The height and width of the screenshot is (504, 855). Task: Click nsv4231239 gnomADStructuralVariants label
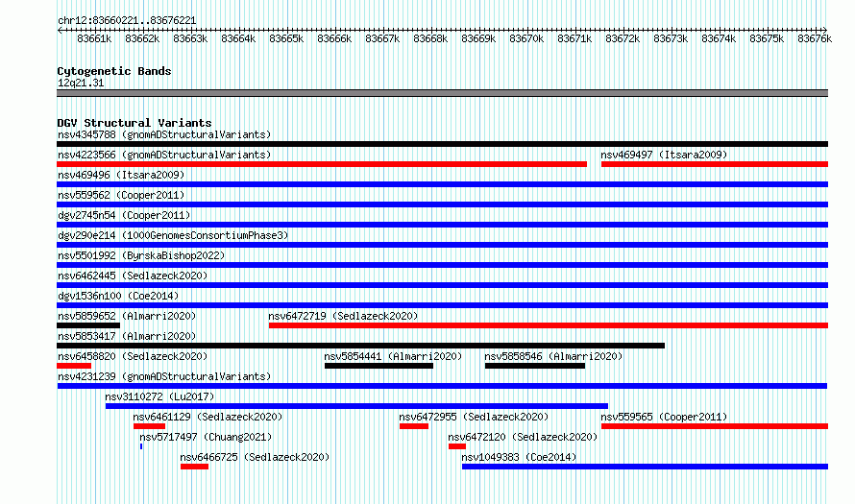[x=164, y=376]
